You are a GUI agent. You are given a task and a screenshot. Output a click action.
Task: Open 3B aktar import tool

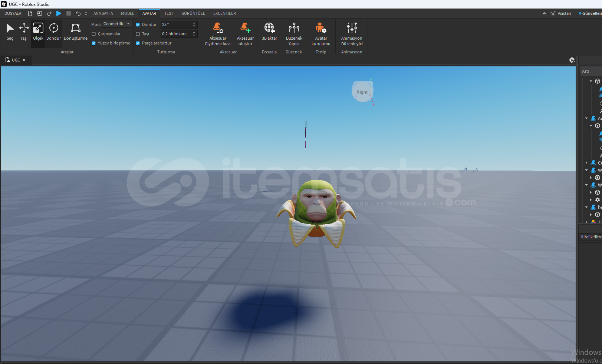pyautogui.click(x=270, y=32)
